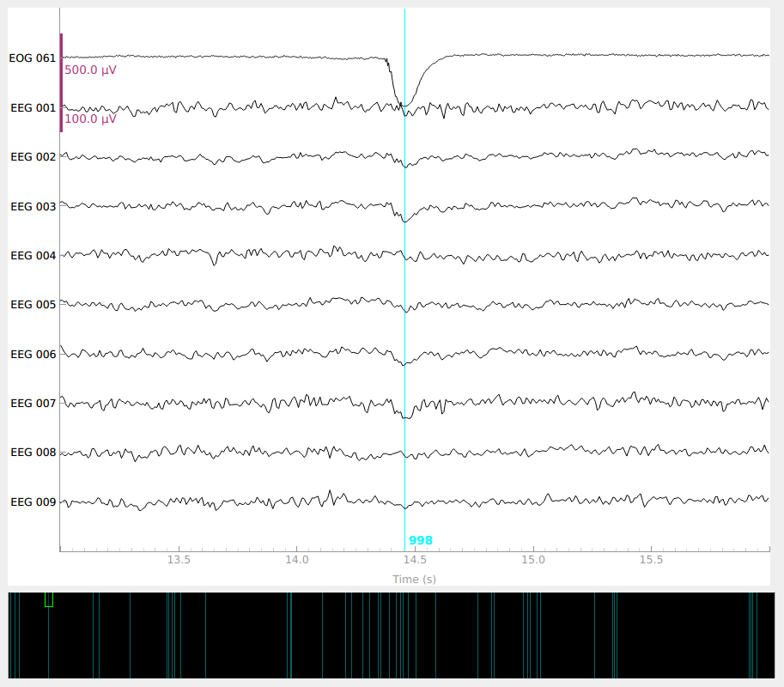Select the EEG 003 channel label
This screenshot has height=687, width=784.
click(x=33, y=207)
